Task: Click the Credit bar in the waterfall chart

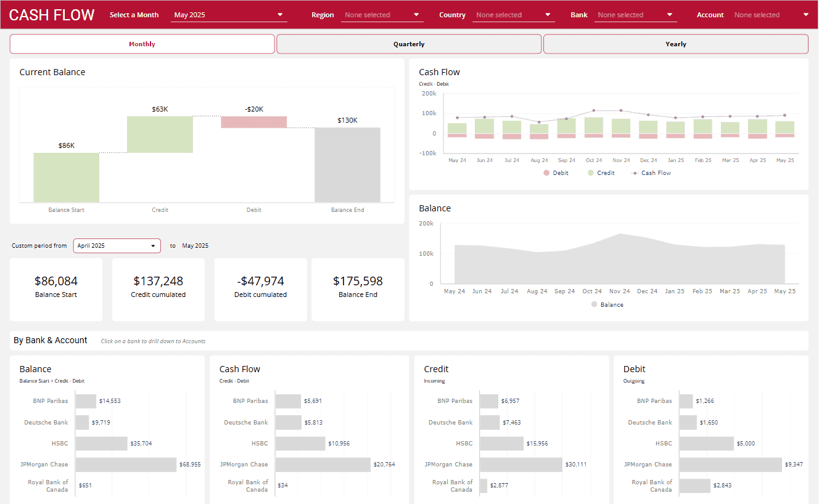Action: pyautogui.click(x=160, y=134)
